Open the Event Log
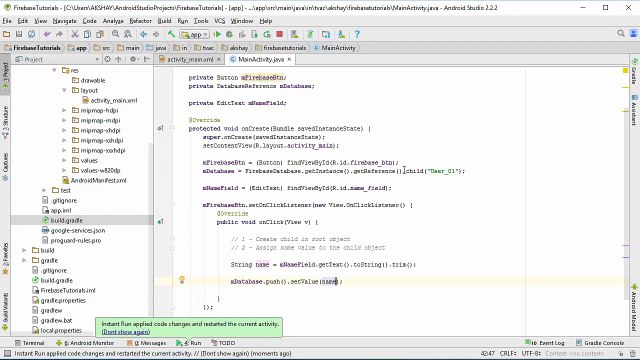 [x=545, y=343]
